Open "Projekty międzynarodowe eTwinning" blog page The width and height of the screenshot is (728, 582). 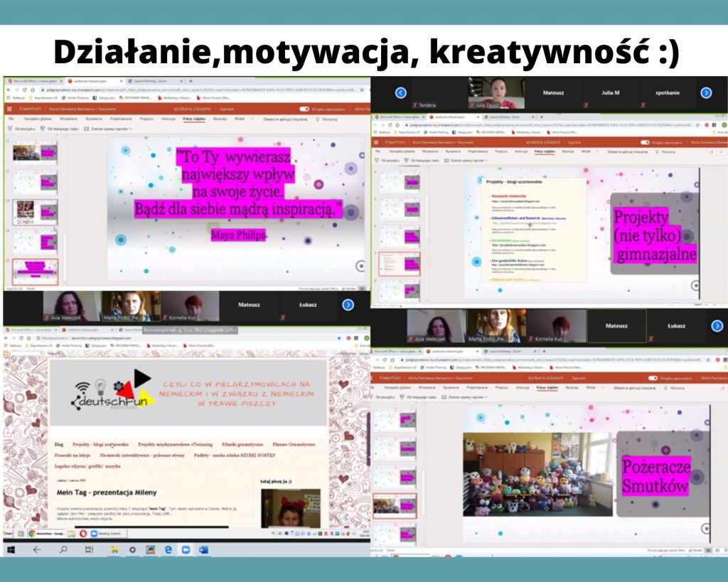tap(178, 444)
